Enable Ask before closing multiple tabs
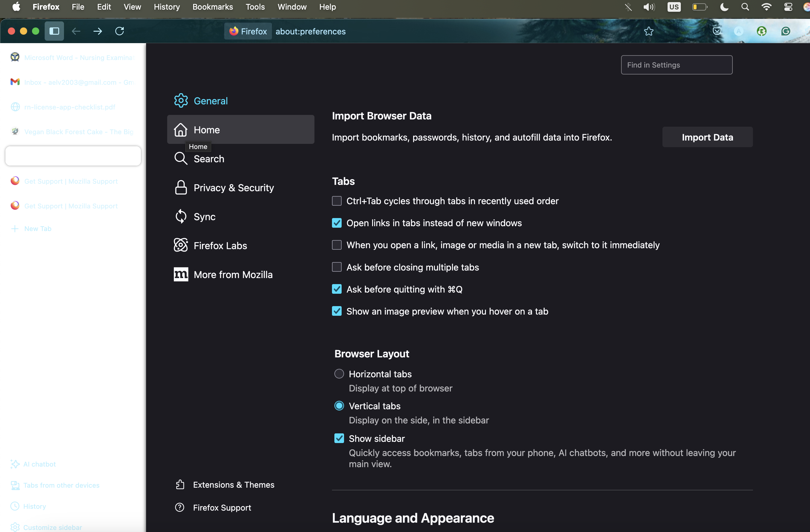Image resolution: width=810 pixels, height=532 pixels. coord(336,267)
